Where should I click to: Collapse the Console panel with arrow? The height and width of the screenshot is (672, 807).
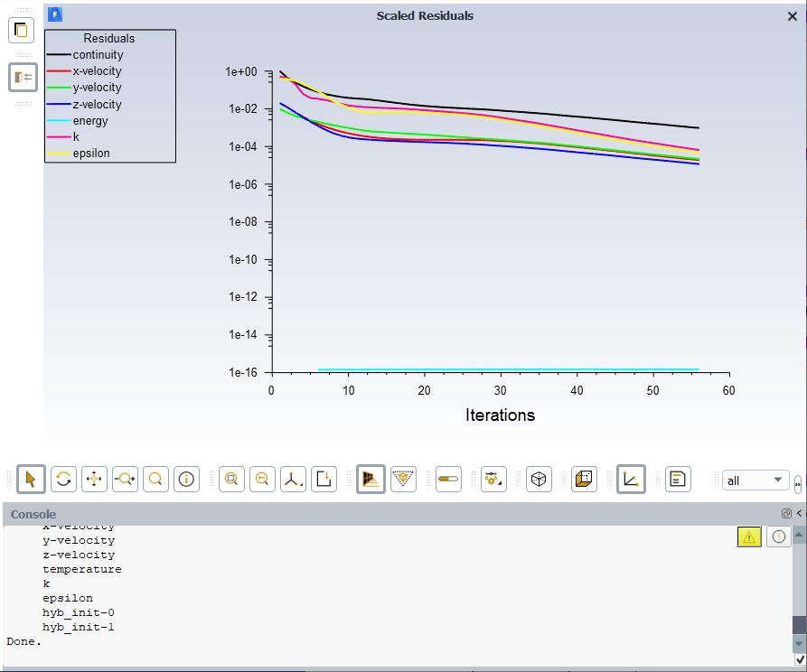pyautogui.click(x=800, y=513)
